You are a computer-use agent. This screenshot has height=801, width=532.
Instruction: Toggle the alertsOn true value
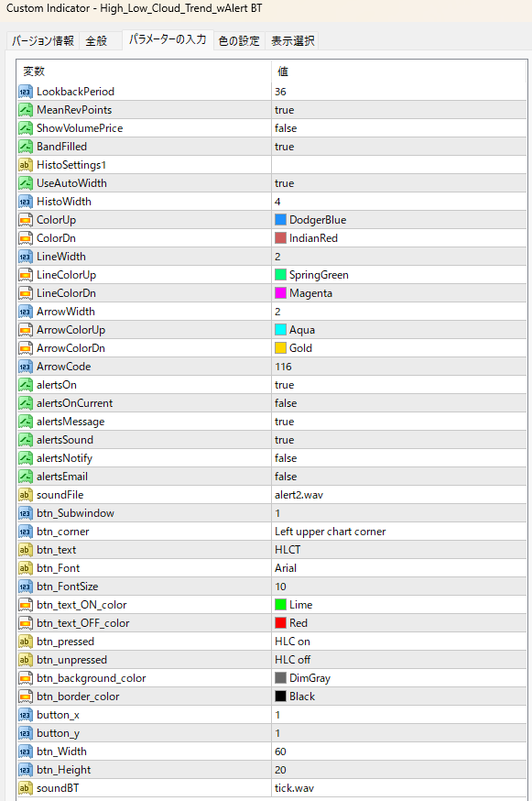tap(399, 385)
